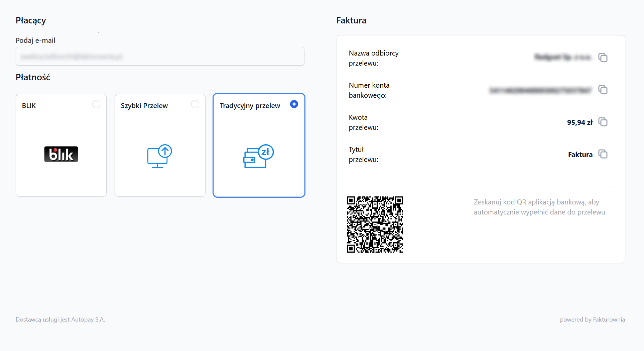This screenshot has width=644, height=351.
Task: Click the Tradycyjny przelew label
Action: [250, 106]
